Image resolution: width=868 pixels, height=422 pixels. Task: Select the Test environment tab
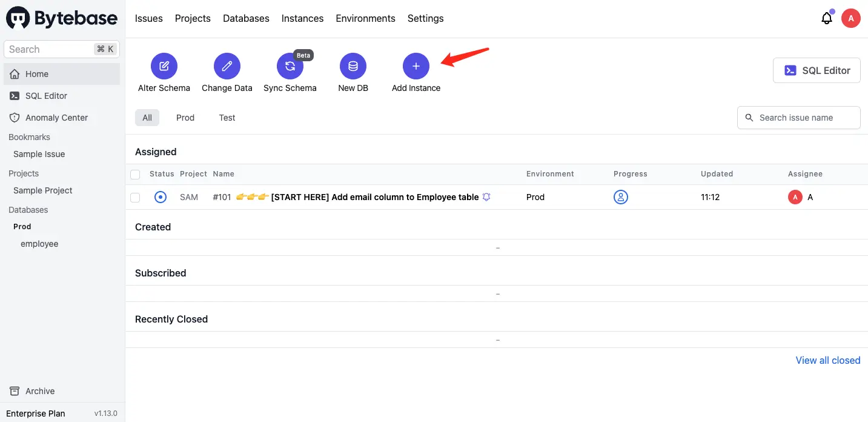point(227,118)
